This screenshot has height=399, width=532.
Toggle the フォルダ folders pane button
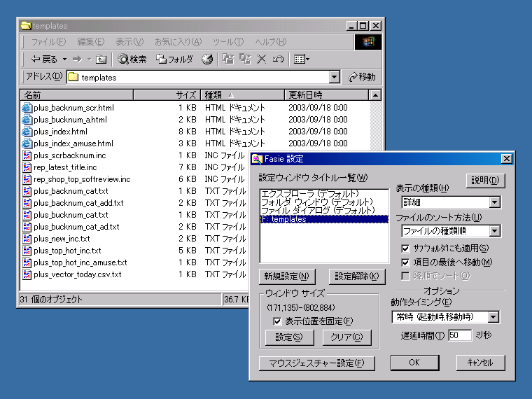[x=174, y=59]
